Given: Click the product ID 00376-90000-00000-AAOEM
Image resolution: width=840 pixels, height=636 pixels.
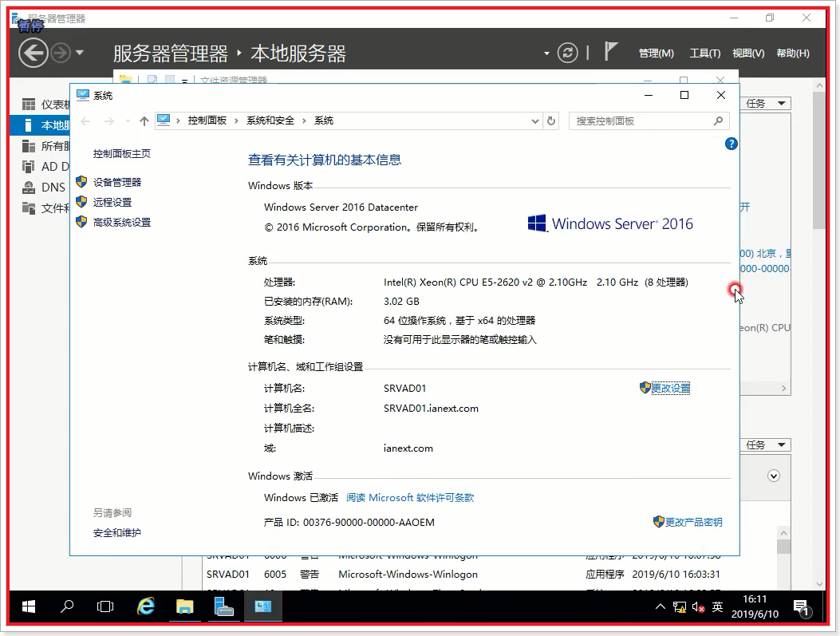Looking at the screenshot, I should coord(369,523).
